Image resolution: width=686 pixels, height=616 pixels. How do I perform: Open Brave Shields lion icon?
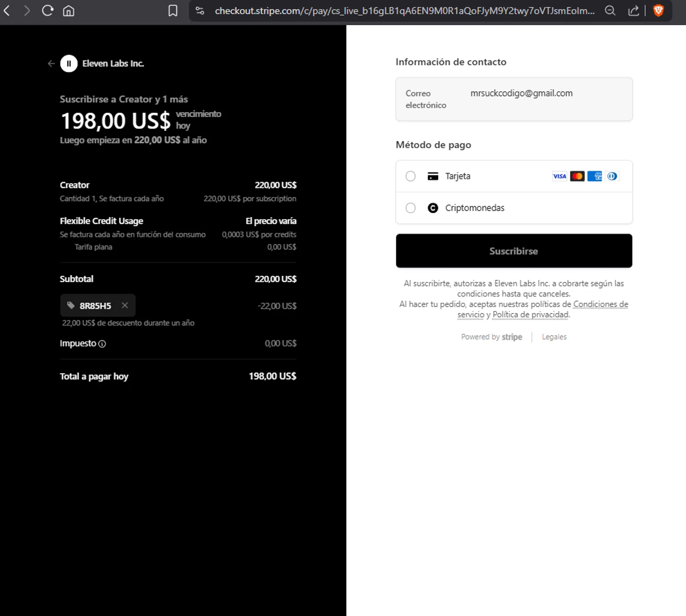[659, 11]
